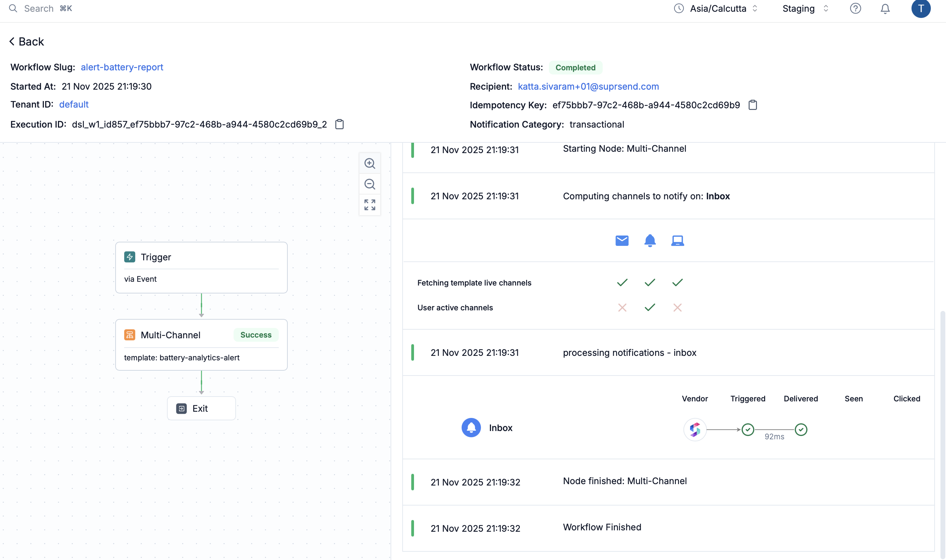Open the alert-battery-report workflow link
The width and height of the screenshot is (946, 560).
pyautogui.click(x=122, y=67)
